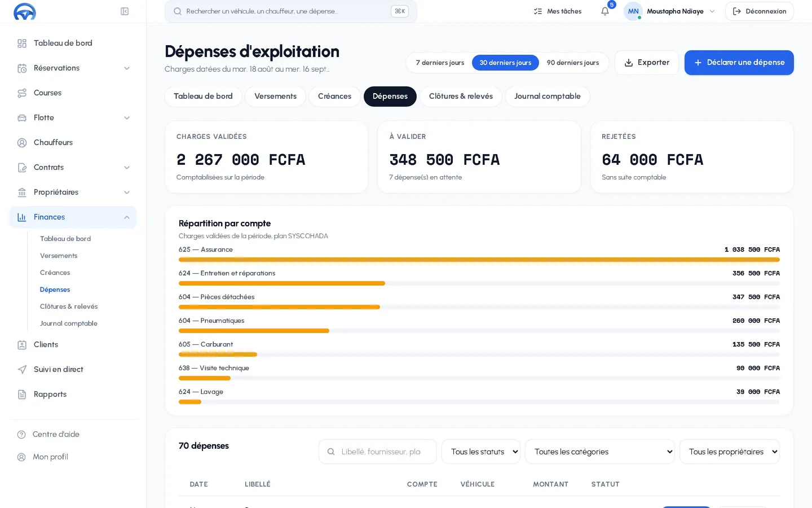
Task: Click the Centre d'aide question icon
Action: [21, 435]
